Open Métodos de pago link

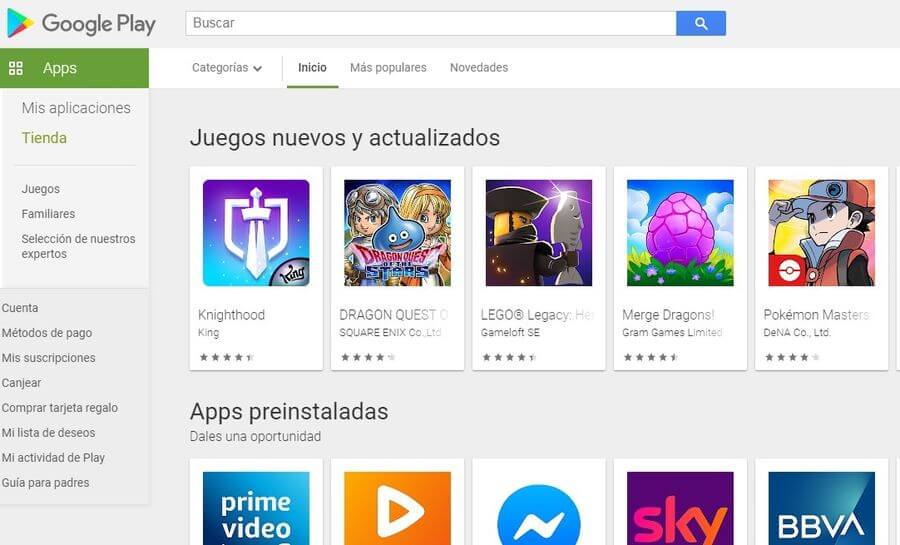46,333
